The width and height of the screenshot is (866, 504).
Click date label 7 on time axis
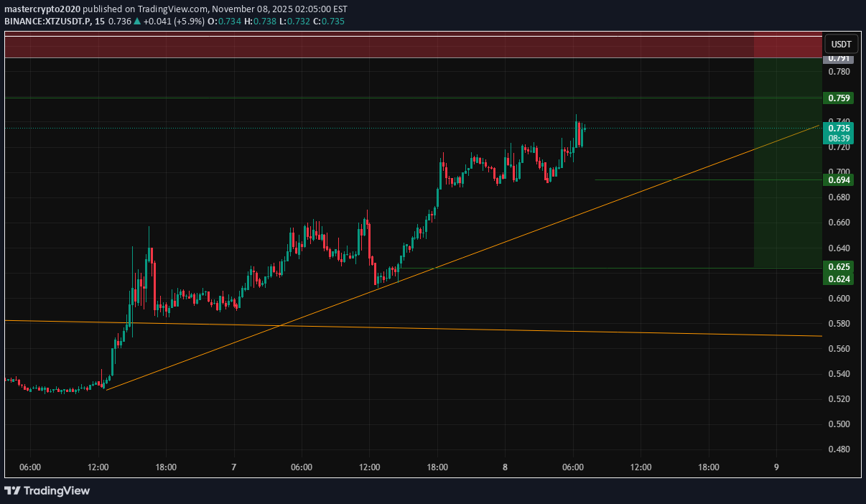233,467
